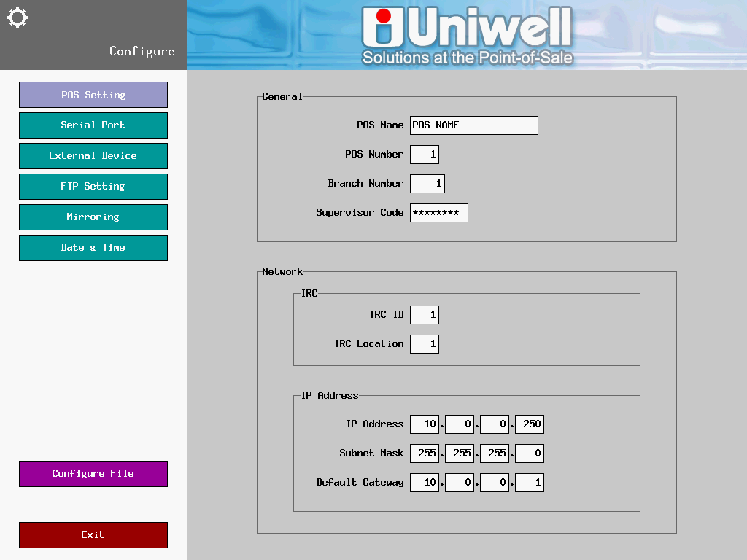Screen dimensions: 747x560
Task: Click the IP Address last octet 250
Action: [x=530, y=424]
